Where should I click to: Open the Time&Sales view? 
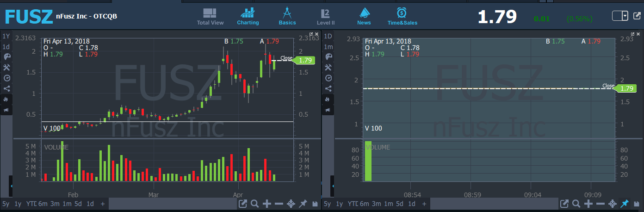[x=402, y=16]
